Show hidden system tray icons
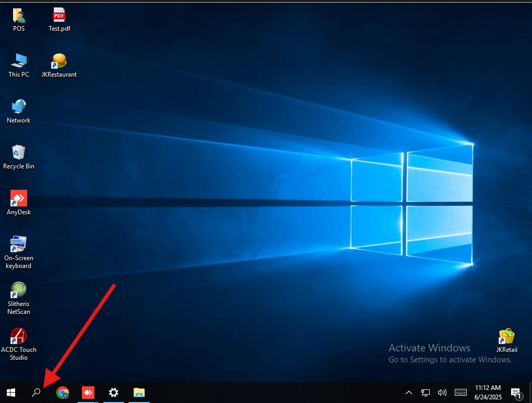The width and height of the screenshot is (532, 403). click(409, 393)
